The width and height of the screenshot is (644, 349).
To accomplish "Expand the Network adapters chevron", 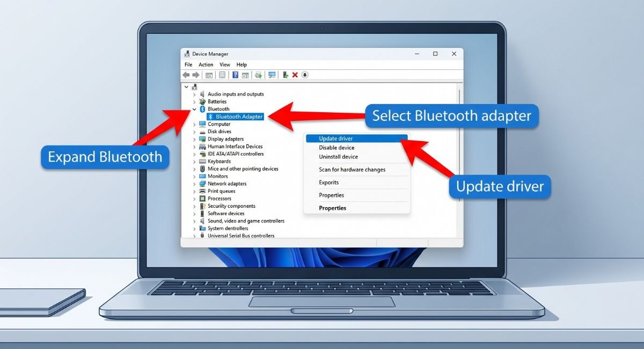I will pos(194,184).
